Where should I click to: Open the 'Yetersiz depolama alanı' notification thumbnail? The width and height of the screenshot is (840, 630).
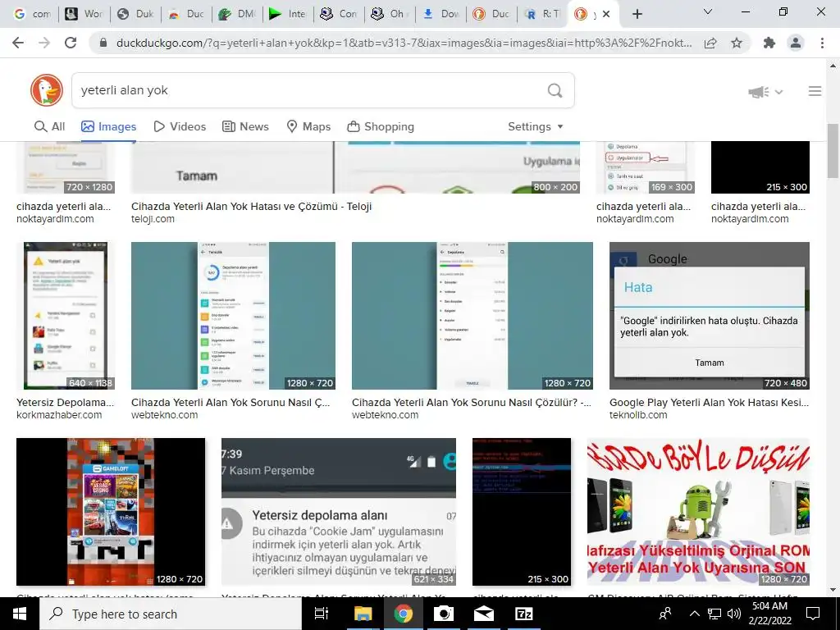[x=339, y=512]
